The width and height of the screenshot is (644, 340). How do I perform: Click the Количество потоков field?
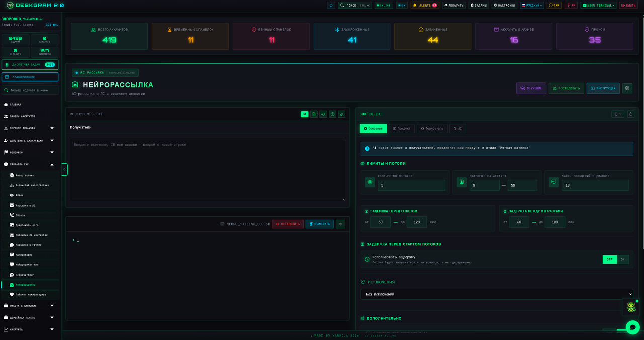tap(412, 185)
